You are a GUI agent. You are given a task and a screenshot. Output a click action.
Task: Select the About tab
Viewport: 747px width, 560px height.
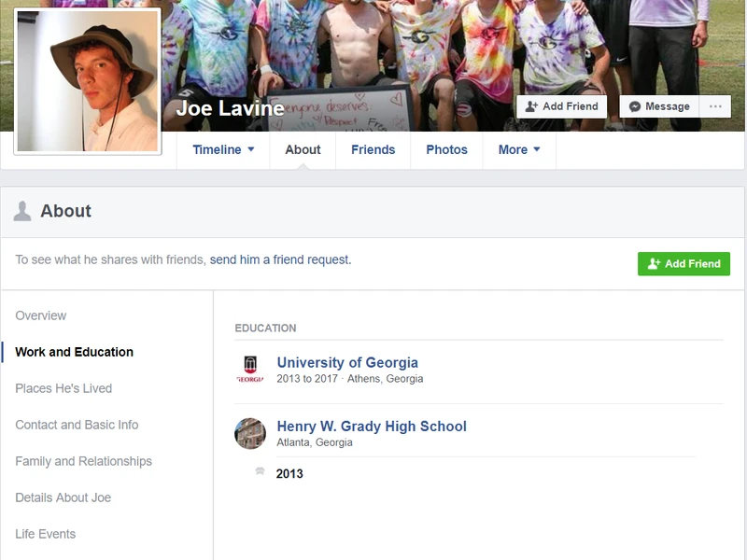pyautogui.click(x=303, y=149)
